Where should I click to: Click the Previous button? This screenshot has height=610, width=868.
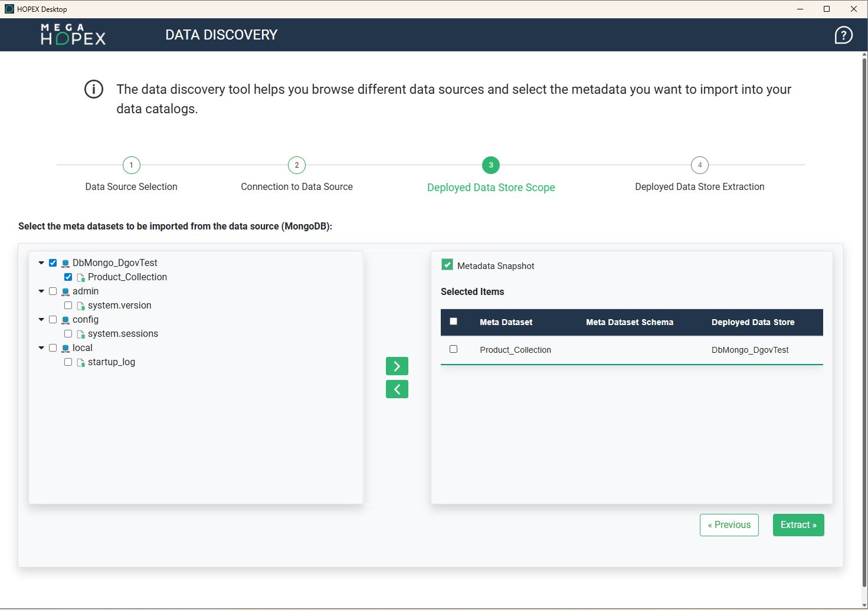(729, 525)
